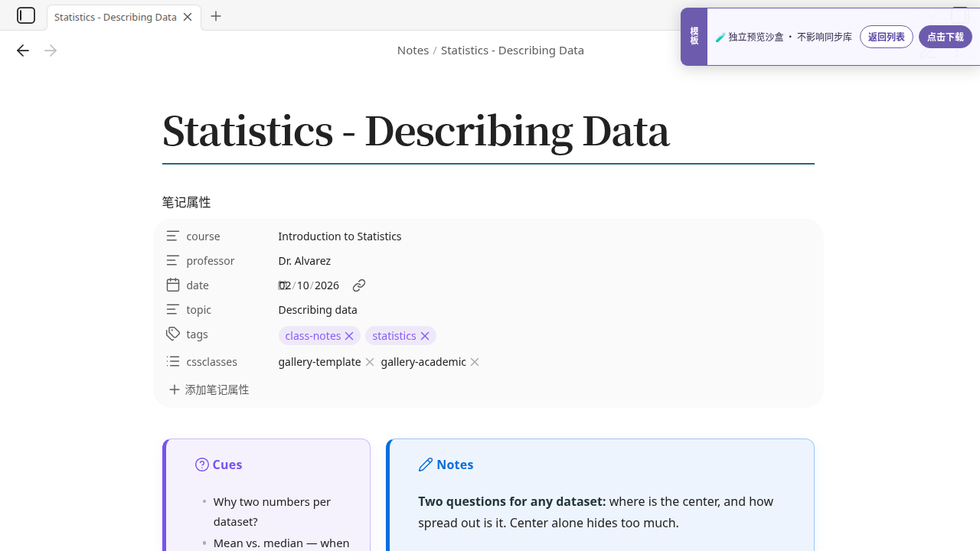Viewport: 980px width, 551px height.
Task: Click the 点击下载 button
Action: 946,37
